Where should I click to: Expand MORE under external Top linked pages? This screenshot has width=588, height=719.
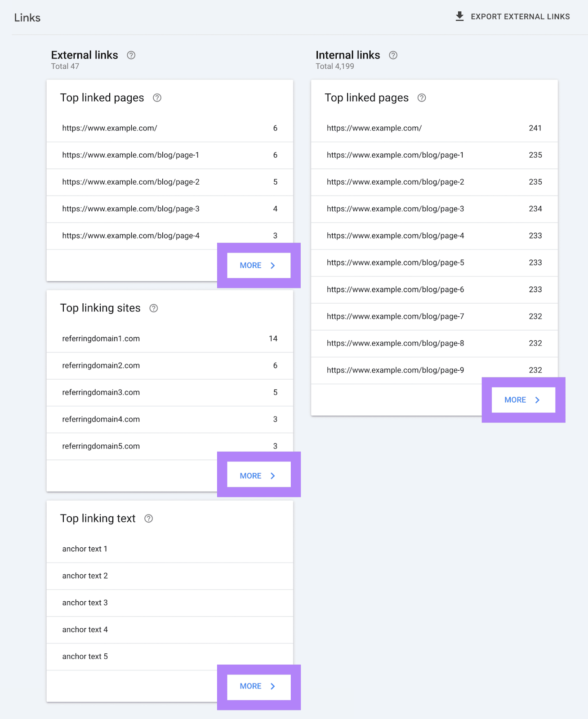click(259, 265)
